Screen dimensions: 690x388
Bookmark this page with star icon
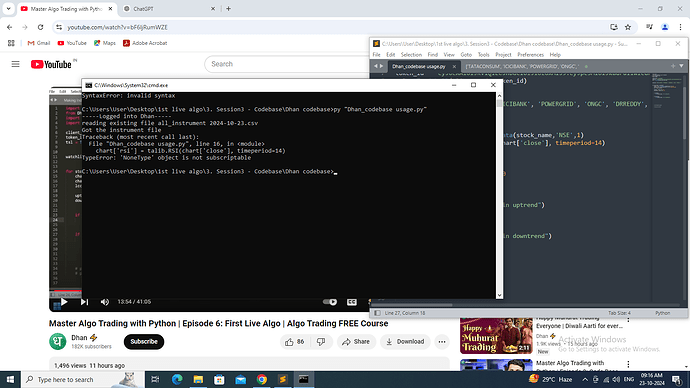pyautogui.click(x=628, y=27)
